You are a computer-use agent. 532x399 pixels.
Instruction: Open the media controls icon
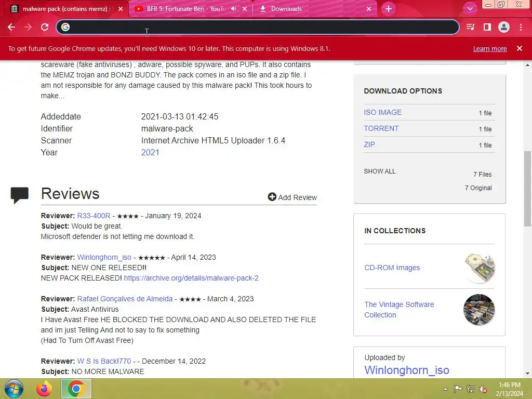pos(470,27)
